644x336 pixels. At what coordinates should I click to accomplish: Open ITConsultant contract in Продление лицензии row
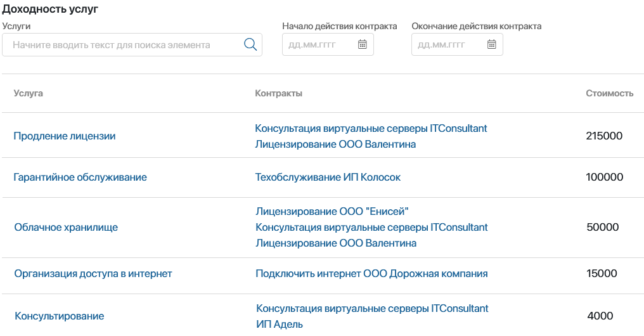click(x=371, y=128)
